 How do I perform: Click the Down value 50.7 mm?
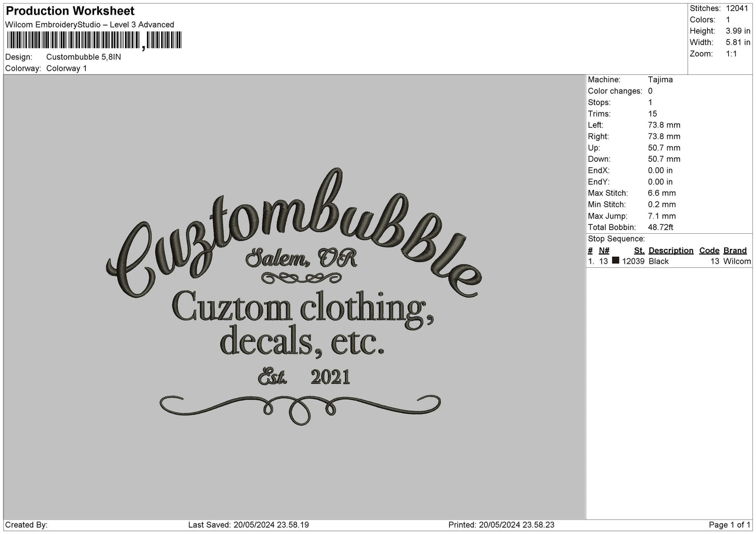tap(664, 159)
